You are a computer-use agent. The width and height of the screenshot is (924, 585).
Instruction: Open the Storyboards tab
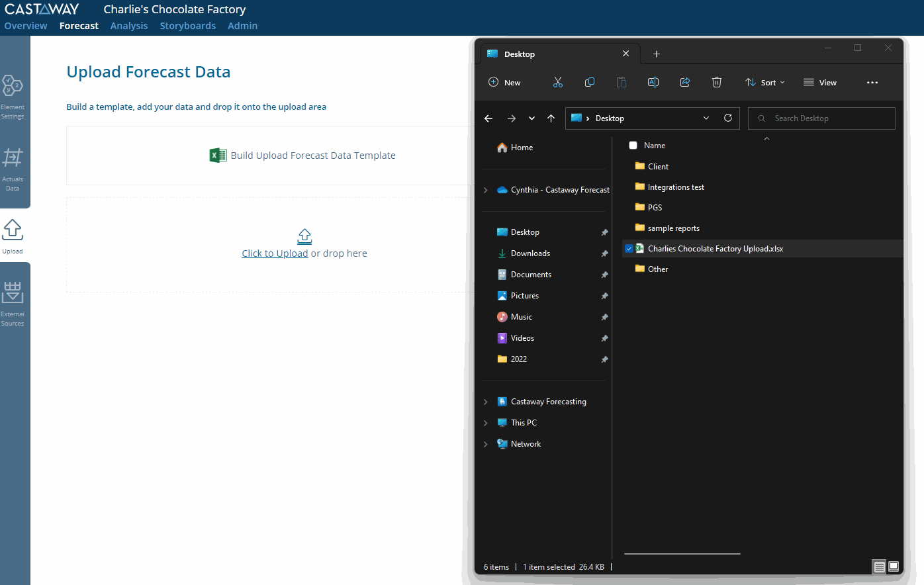[188, 26]
